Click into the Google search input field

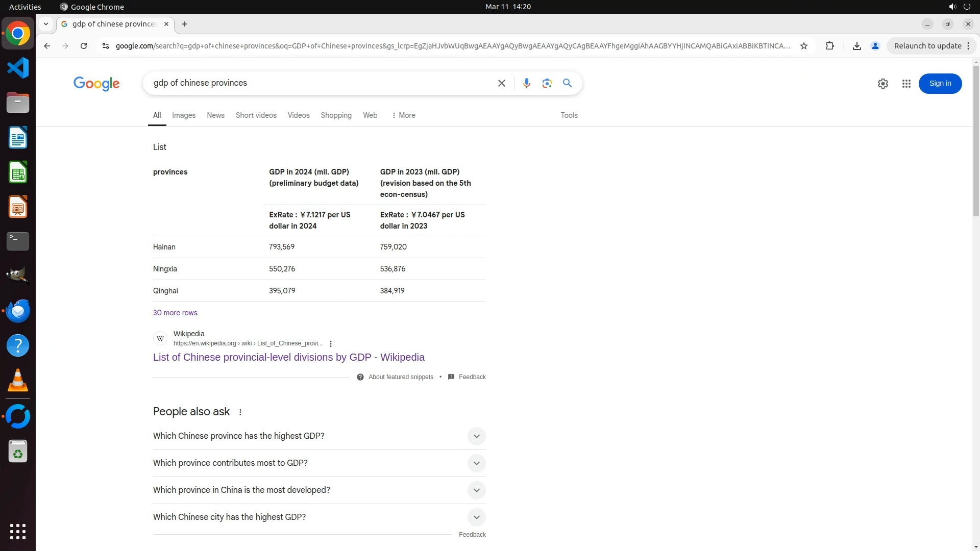(316, 83)
